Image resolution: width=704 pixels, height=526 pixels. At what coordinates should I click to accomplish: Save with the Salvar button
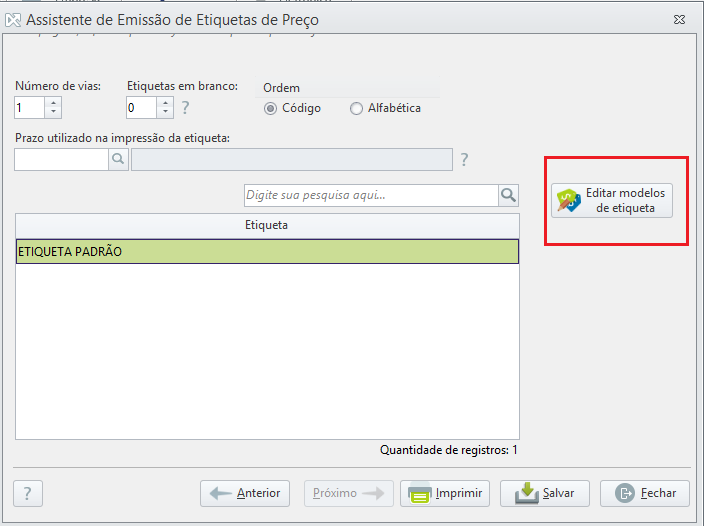point(545,493)
